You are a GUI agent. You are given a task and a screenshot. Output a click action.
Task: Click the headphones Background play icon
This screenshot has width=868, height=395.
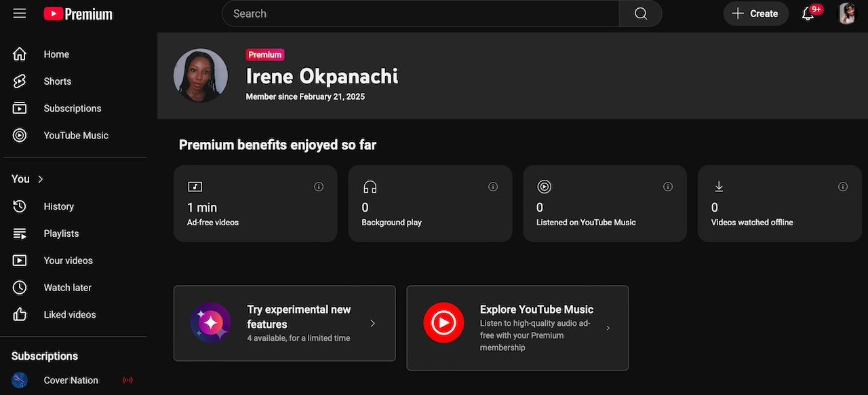point(370,187)
